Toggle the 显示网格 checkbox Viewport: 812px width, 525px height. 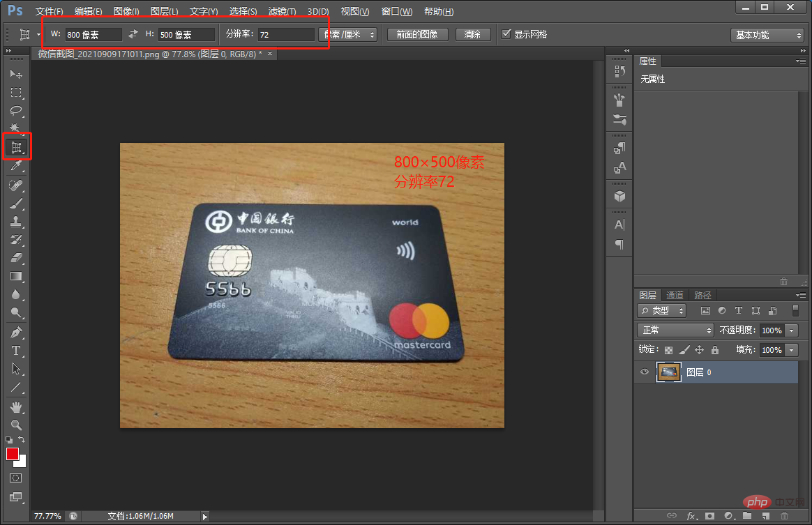click(x=506, y=34)
